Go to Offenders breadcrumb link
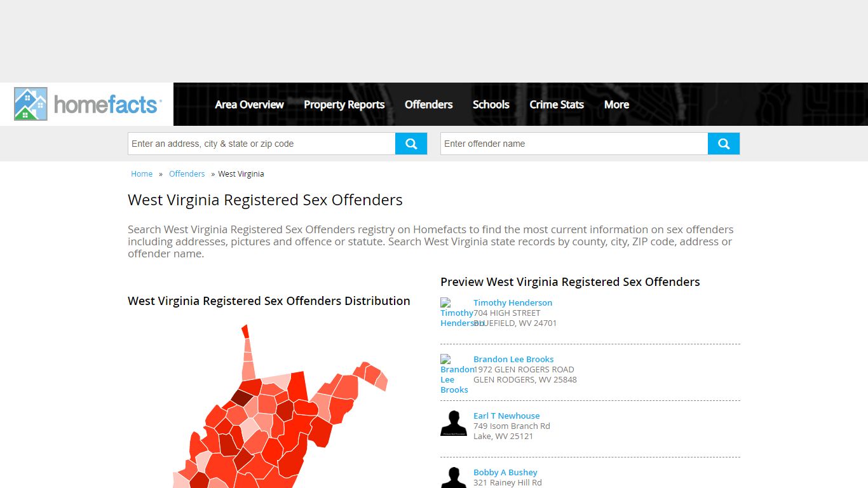Image resolution: width=868 pixels, height=488 pixels. click(x=187, y=173)
